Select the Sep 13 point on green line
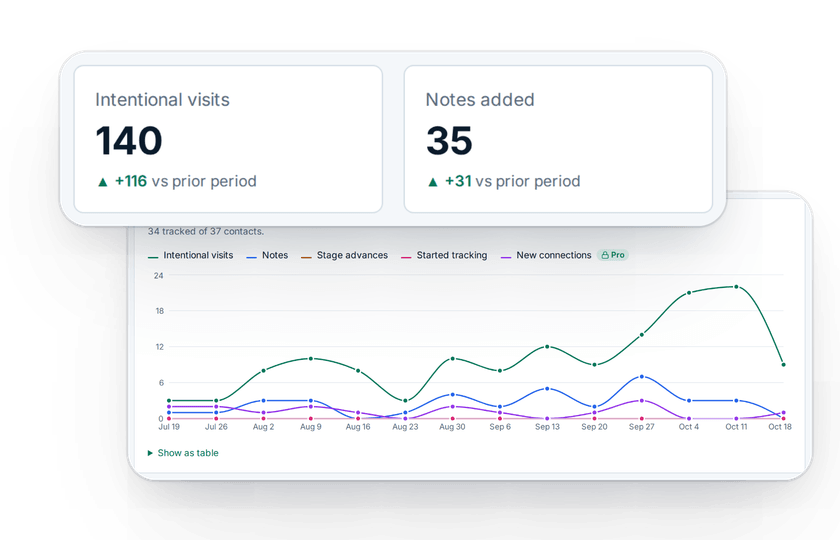840x540 pixels. [547, 347]
